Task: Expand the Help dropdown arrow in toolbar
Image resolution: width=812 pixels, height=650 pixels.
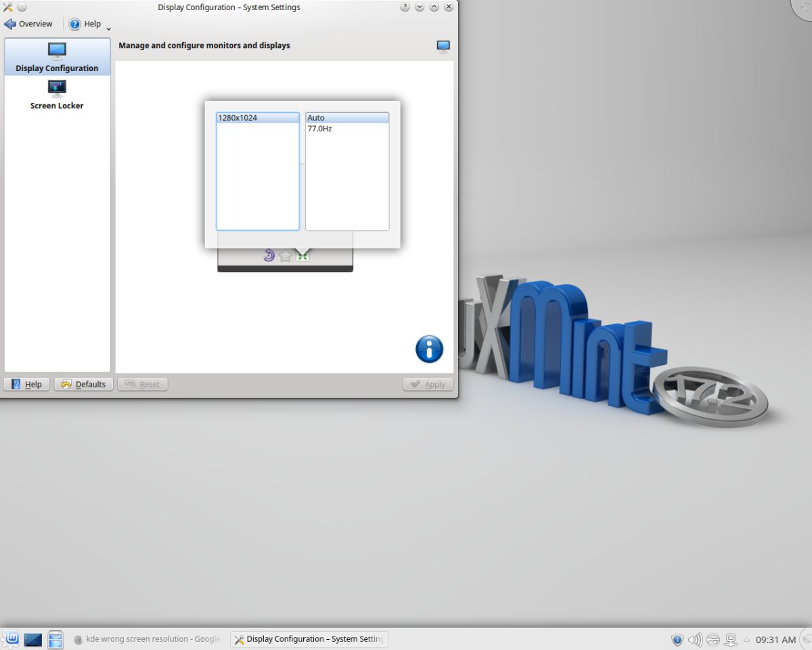Action: point(108,28)
